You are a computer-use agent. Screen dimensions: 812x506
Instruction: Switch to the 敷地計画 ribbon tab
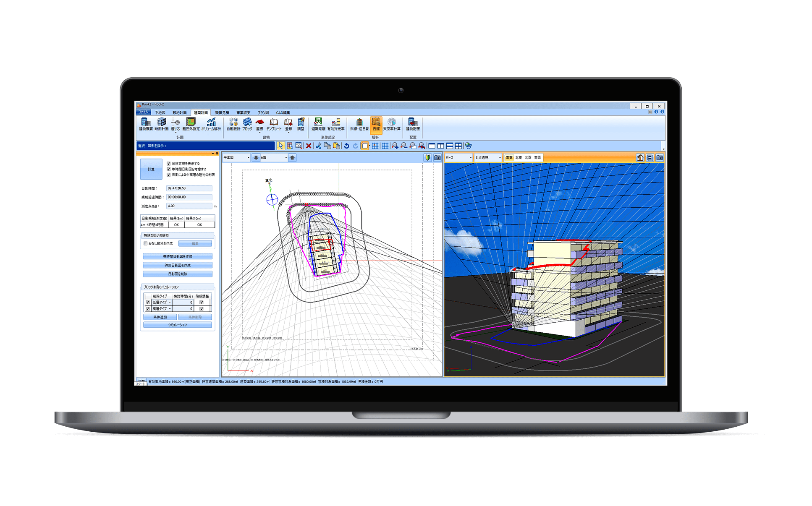tap(179, 113)
